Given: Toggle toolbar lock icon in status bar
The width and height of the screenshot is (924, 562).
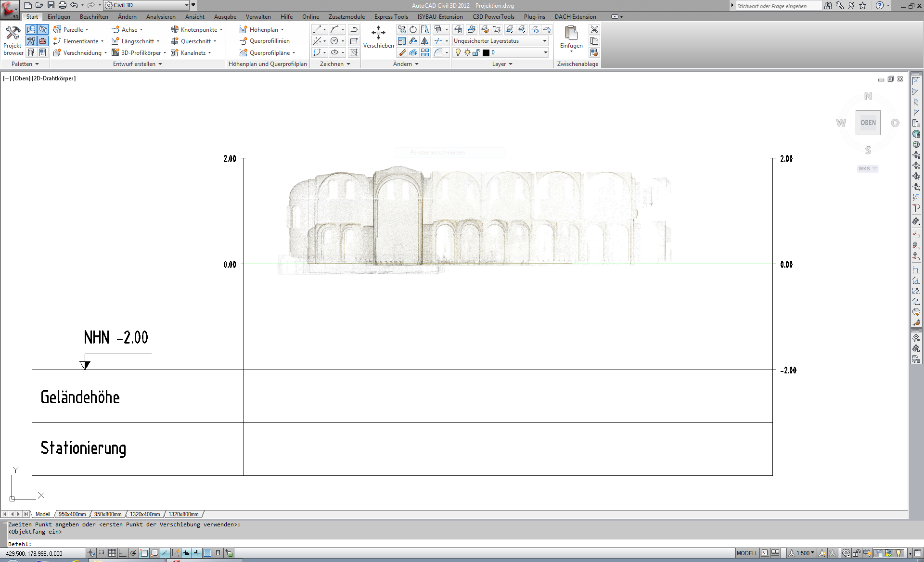Looking at the screenshot, I should pyautogui.click(x=857, y=553).
